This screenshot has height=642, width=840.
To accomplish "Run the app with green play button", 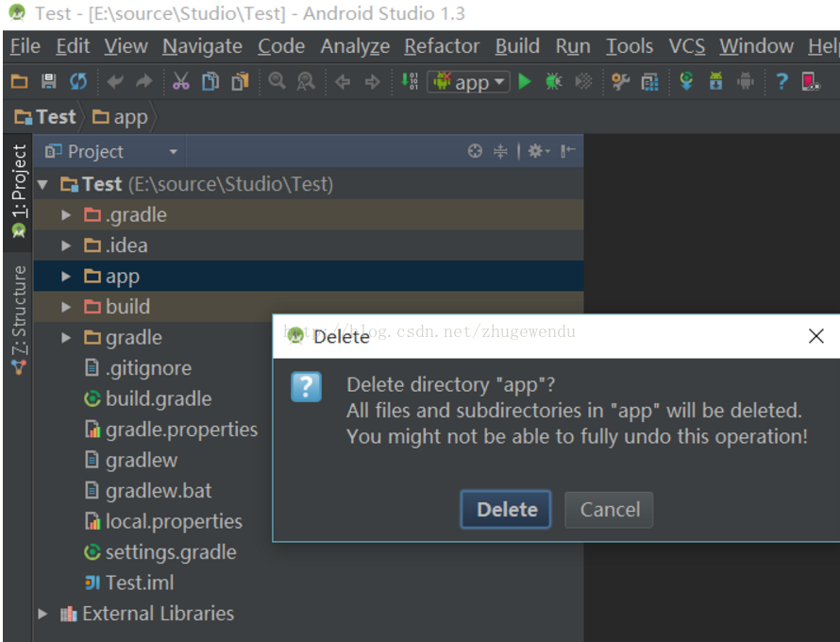I will click(x=525, y=81).
